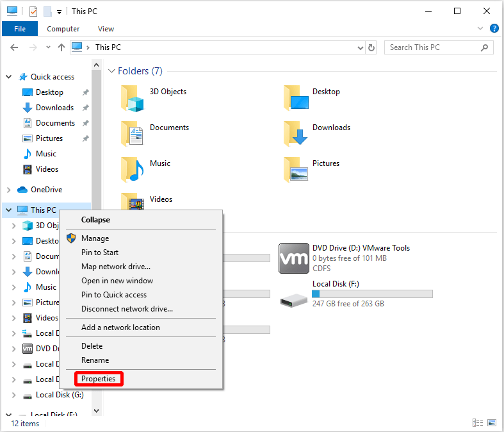
Task: Select the Local Disk (F:) drive icon
Action: (x=294, y=301)
